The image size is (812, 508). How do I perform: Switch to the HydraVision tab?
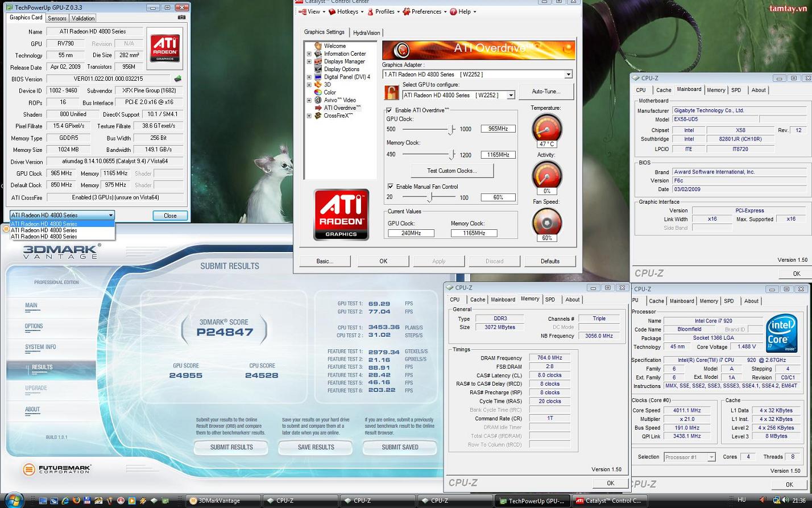(x=366, y=32)
